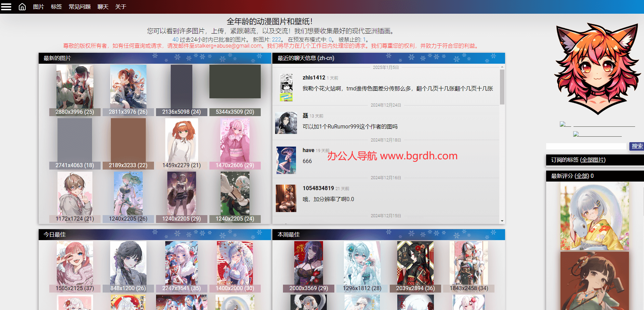Click the orange cat-girl mascot image
Screen dimensions: 644x310
597,69
